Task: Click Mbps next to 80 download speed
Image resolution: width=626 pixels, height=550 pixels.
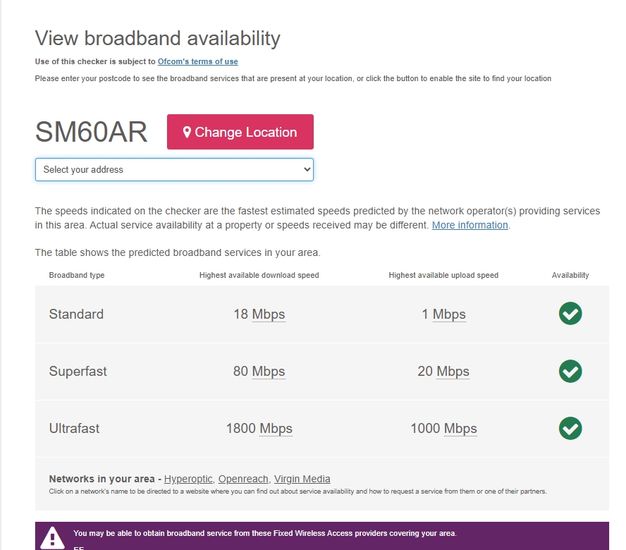Action: [x=268, y=371]
